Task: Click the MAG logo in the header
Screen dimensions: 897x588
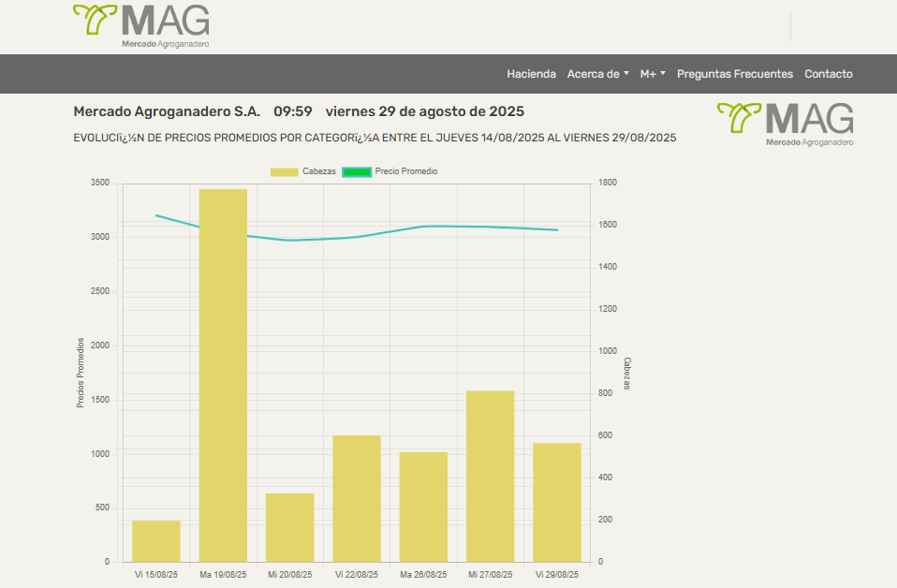Action: click(141, 26)
